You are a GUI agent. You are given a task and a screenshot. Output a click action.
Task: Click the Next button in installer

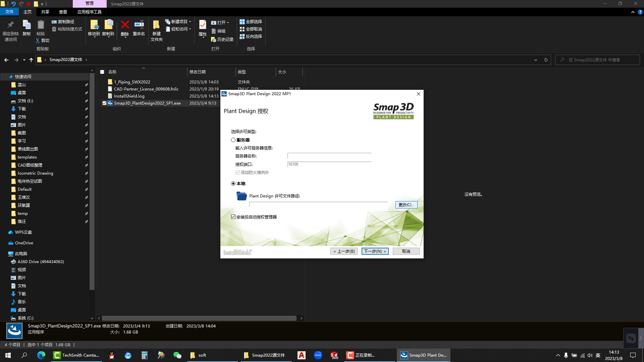pyautogui.click(x=375, y=251)
